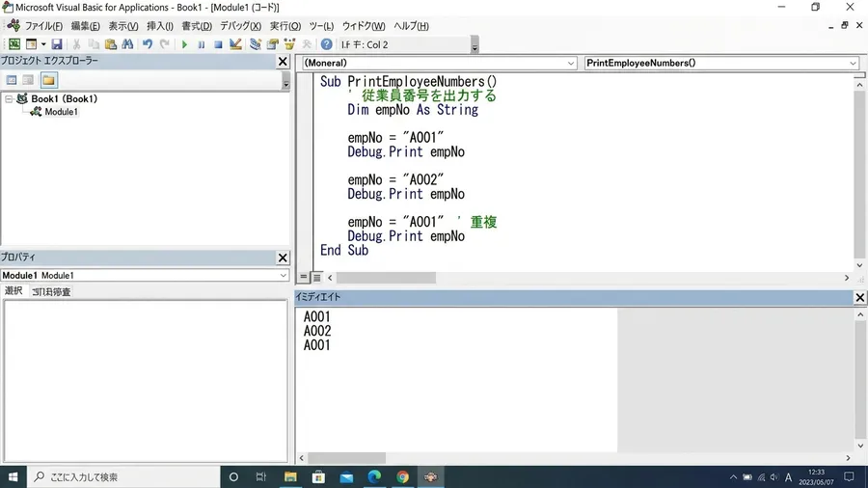
Task: Undo the last edit with the Undo arrow
Action: coord(148,44)
